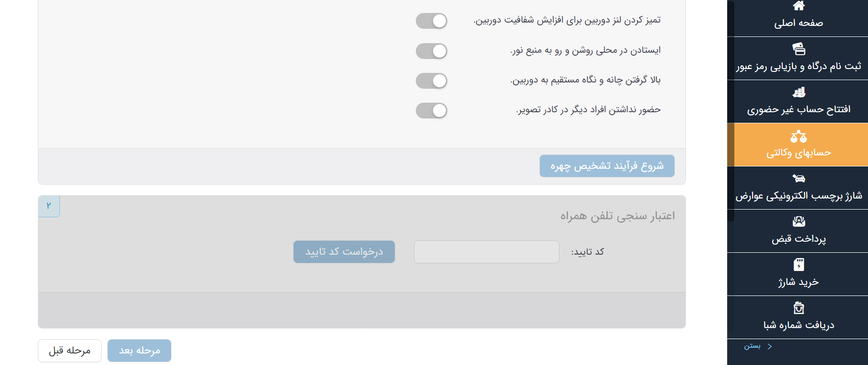The image size is (868, 365).
Task: Click مرحله بعد to go next step
Action: tap(139, 350)
